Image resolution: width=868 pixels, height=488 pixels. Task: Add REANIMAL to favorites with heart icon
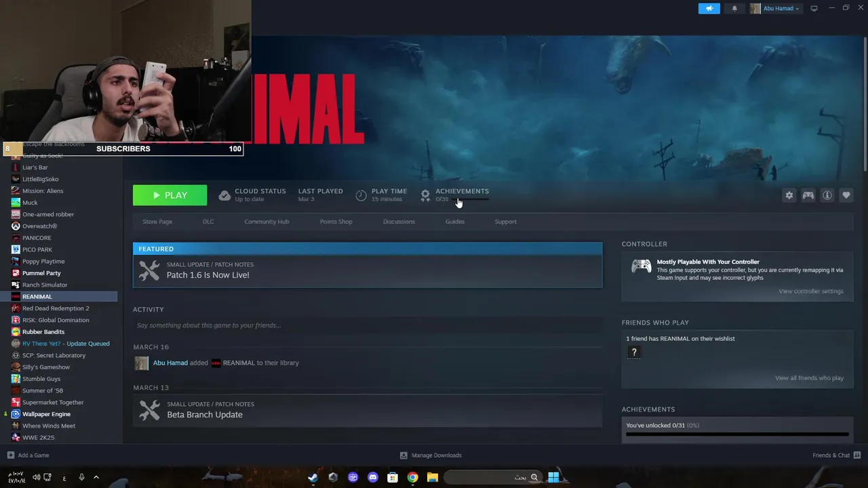[x=846, y=195]
